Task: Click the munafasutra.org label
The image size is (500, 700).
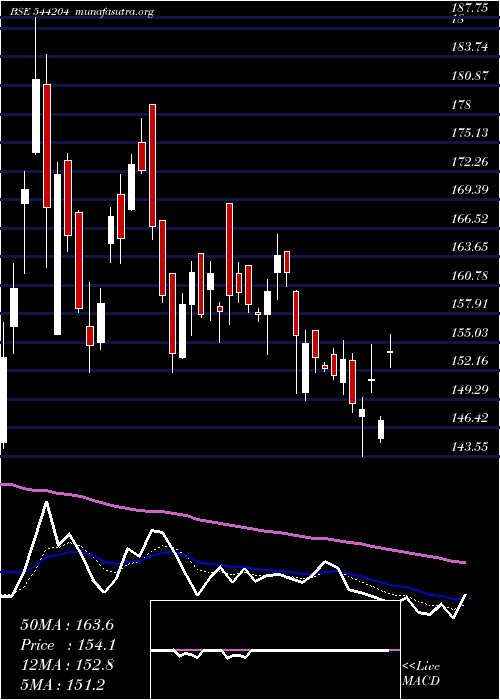Action: (x=115, y=12)
